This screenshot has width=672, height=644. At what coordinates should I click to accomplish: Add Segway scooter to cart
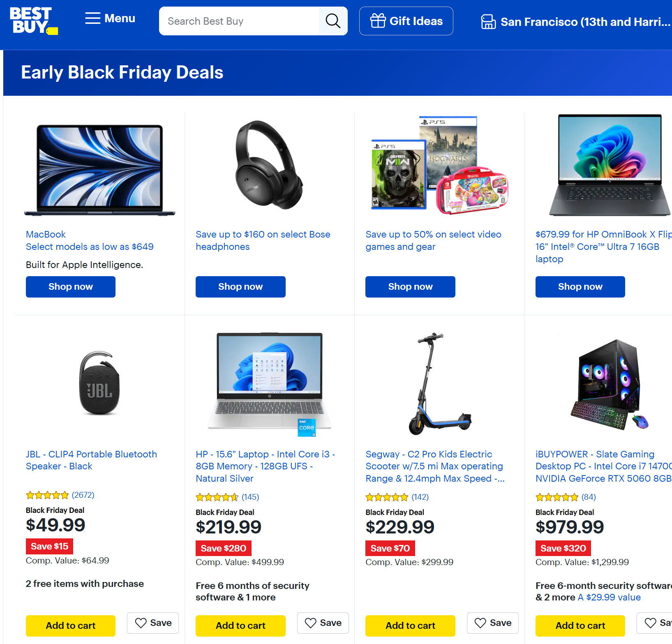[x=410, y=626]
